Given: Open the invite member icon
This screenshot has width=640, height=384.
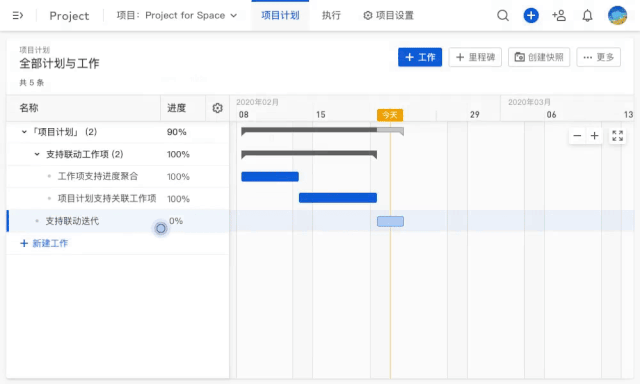Looking at the screenshot, I should pyautogui.click(x=559, y=16).
